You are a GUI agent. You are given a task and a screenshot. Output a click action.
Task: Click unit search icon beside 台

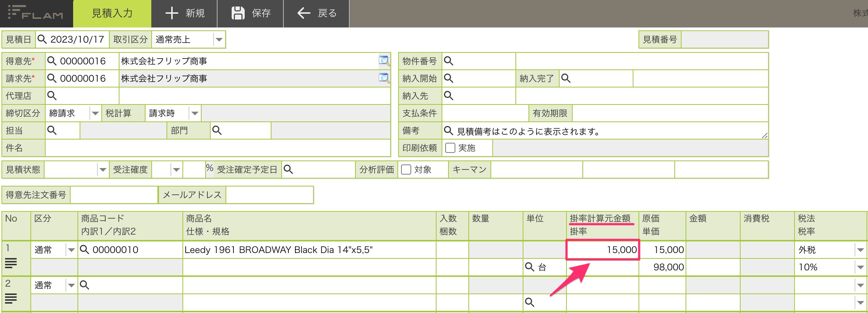pos(530,267)
